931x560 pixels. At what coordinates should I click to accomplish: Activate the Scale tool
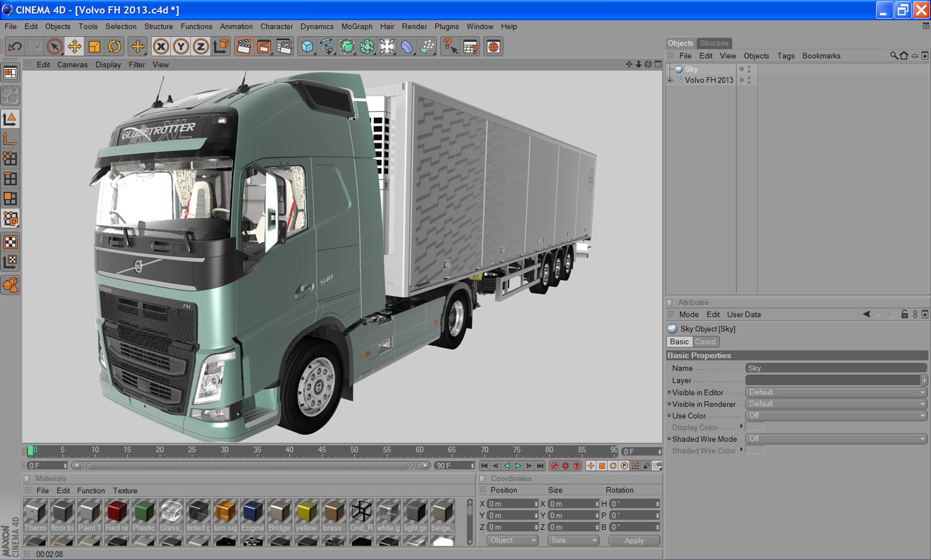(x=94, y=47)
